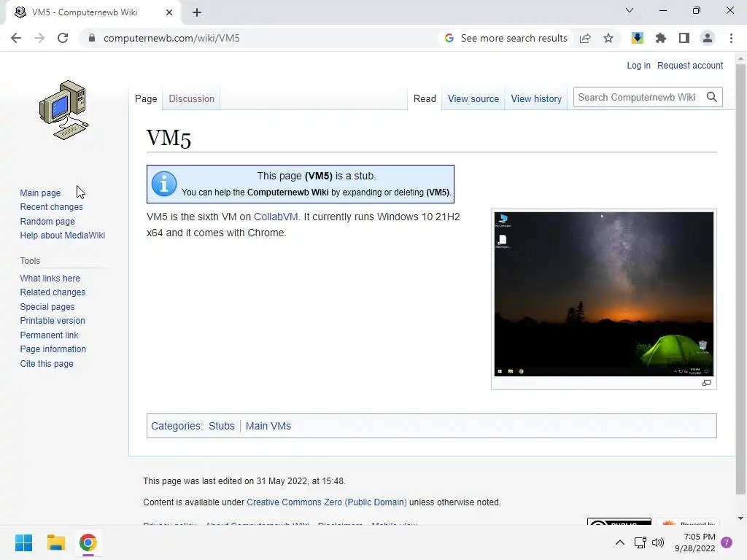Open Recent changes link

[52, 206]
